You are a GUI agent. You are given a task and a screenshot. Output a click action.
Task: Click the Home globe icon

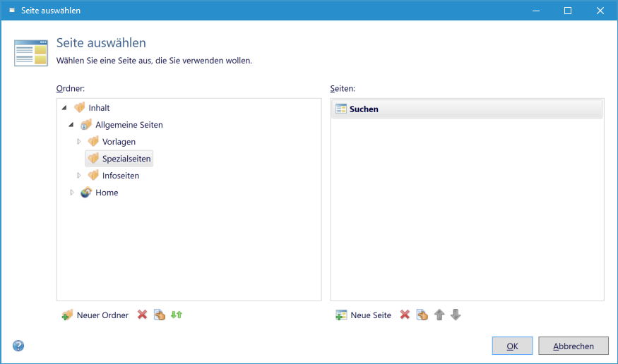click(86, 192)
